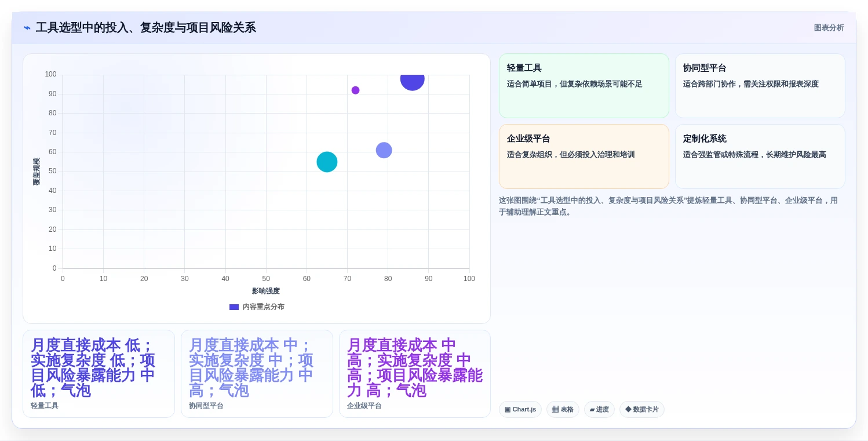Open the 协同型平台 card
868x441 pixels.
pyautogui.click(x=760, y=86)
